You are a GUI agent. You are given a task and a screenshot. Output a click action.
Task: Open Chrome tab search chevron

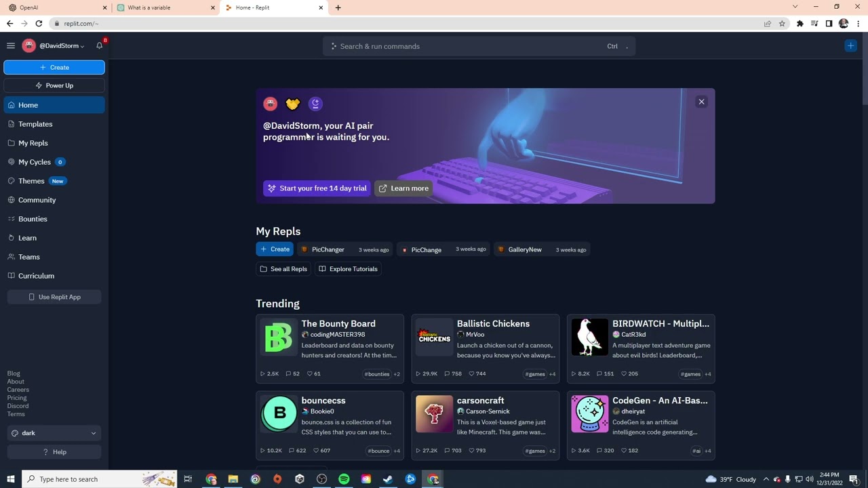795,7
